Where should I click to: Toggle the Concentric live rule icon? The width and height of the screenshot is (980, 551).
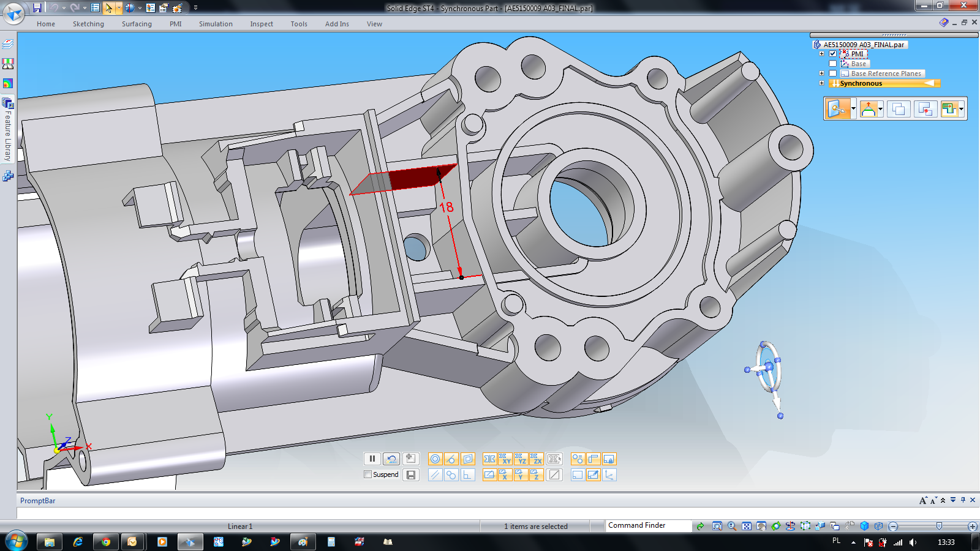pos(435,459)
